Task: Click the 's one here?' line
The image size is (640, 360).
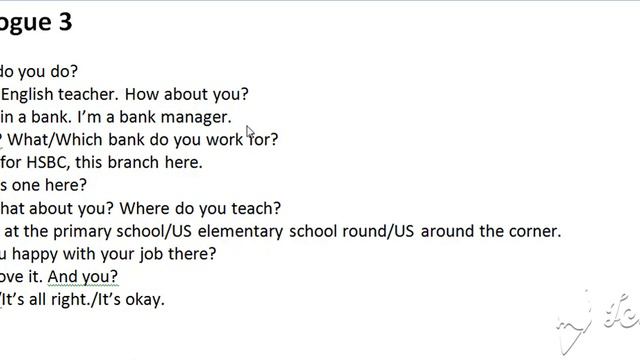Action: pyautogui.click(x=43, y=185)
